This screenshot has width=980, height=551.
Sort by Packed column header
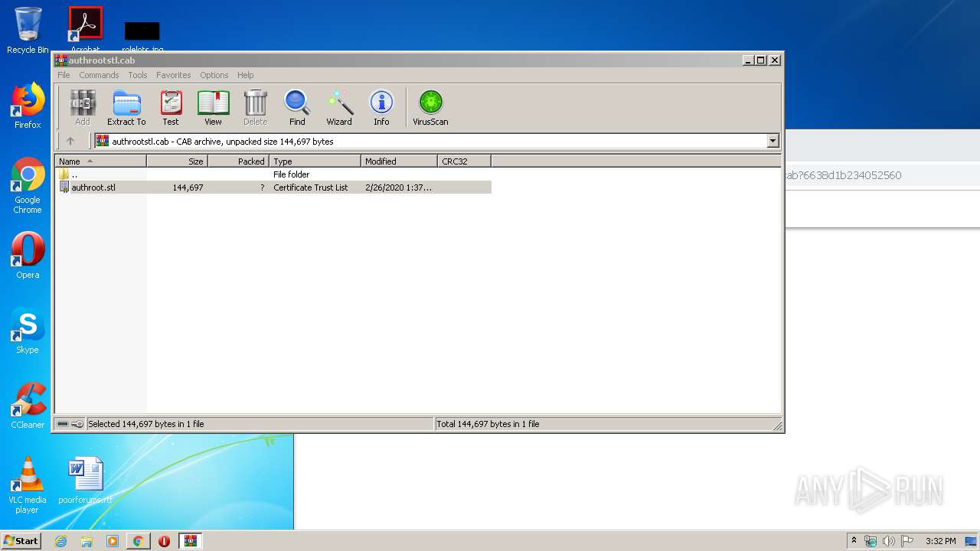pos(238,161)
